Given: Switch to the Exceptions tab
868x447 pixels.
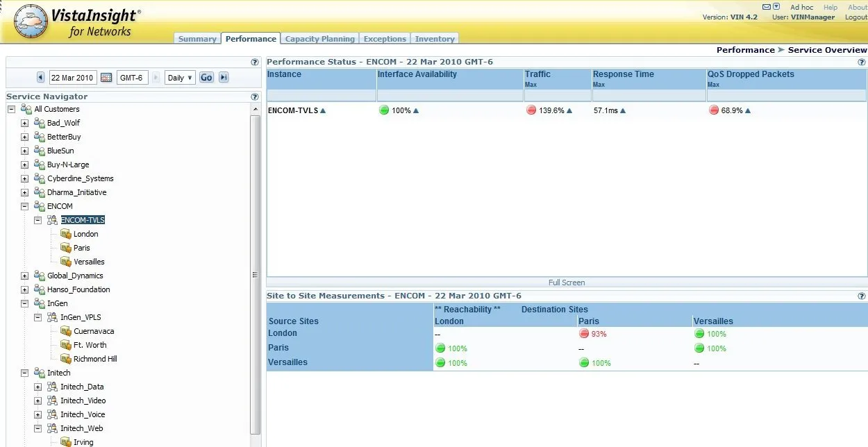Looking at the screenshot, I should click(x=385, y=39).
